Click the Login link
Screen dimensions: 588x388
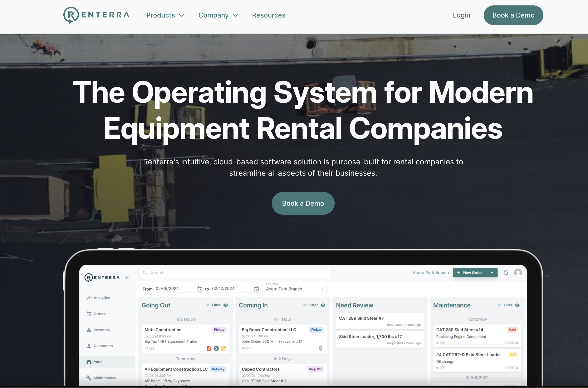[461, 15]
